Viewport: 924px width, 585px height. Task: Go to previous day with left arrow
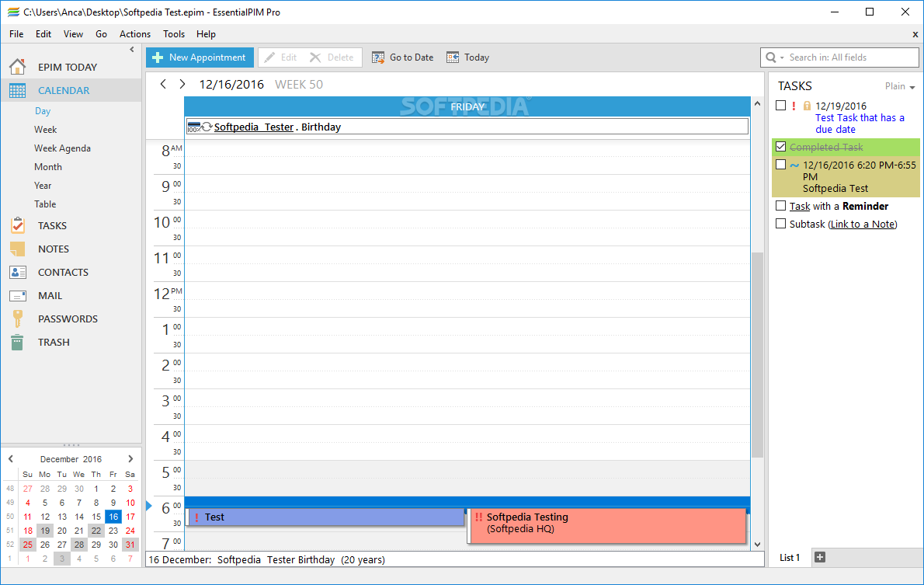pos(163,85)
